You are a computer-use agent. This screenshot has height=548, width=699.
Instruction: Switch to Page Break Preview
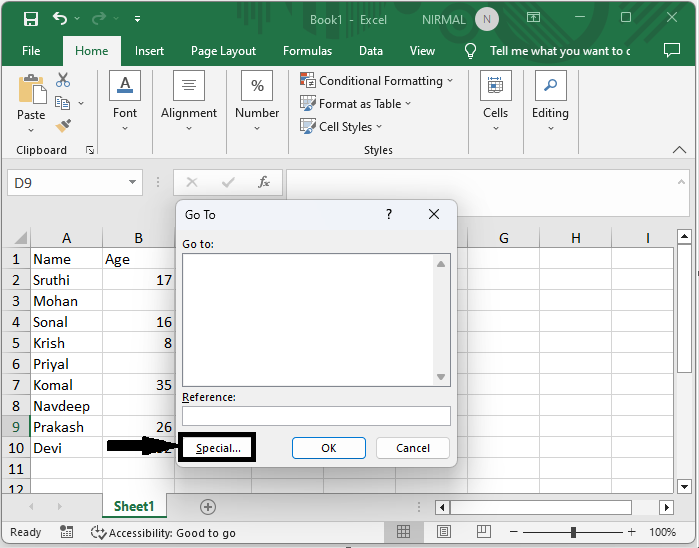click(x=483, y=532)
